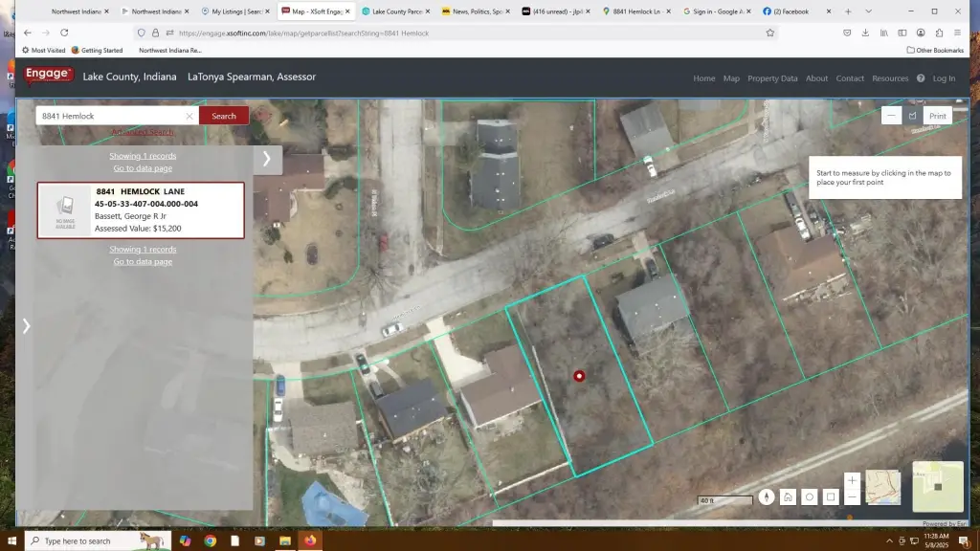
Task: Click the compass north-orientation icon
Action: pos(766,496)
